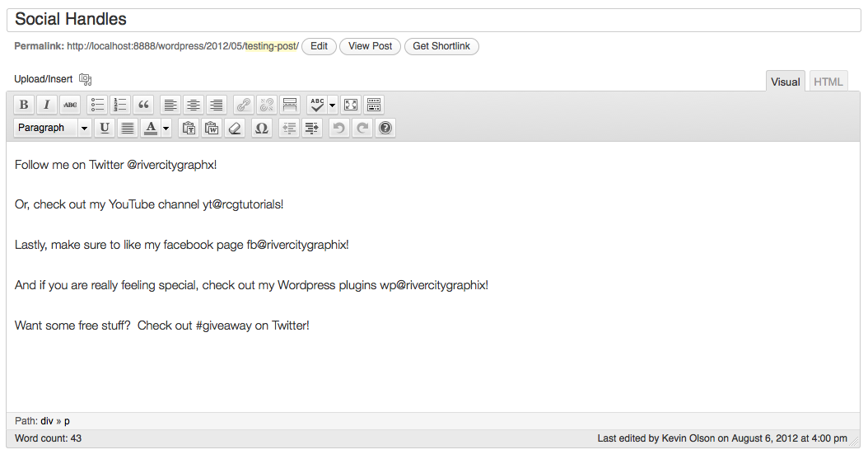Open spellchecker language dropdown arrow
The image size is (868, 459).
pos(332,105)
